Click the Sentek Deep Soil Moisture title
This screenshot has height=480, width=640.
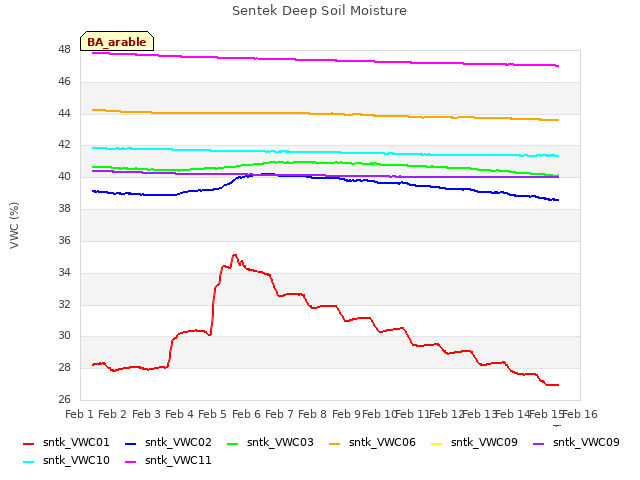[x=319, y=11]
